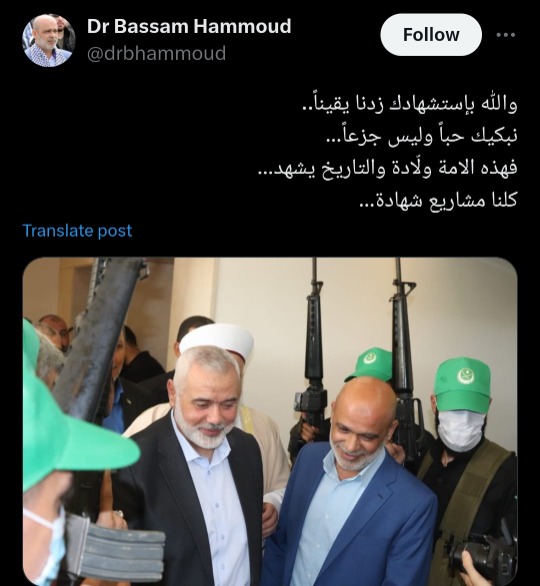
Task: Open the round profile avatar picture
Action: (x=49, y=40)
